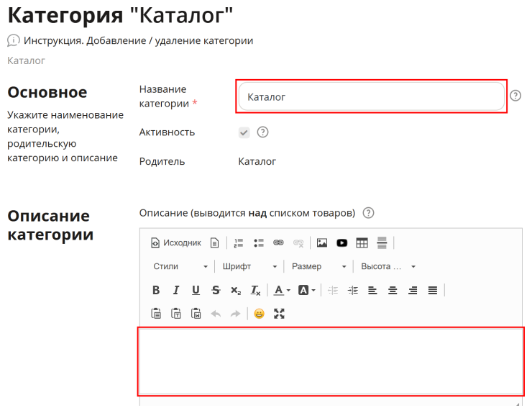Open the Высота line height dropdown
This screenshot has height=413, width=532.
388,267
